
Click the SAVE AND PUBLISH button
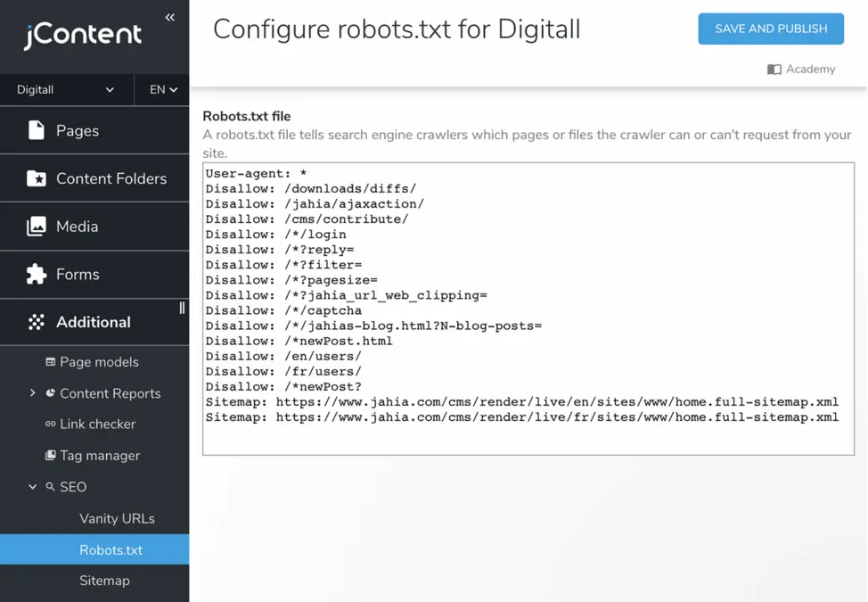click(770, 29)
